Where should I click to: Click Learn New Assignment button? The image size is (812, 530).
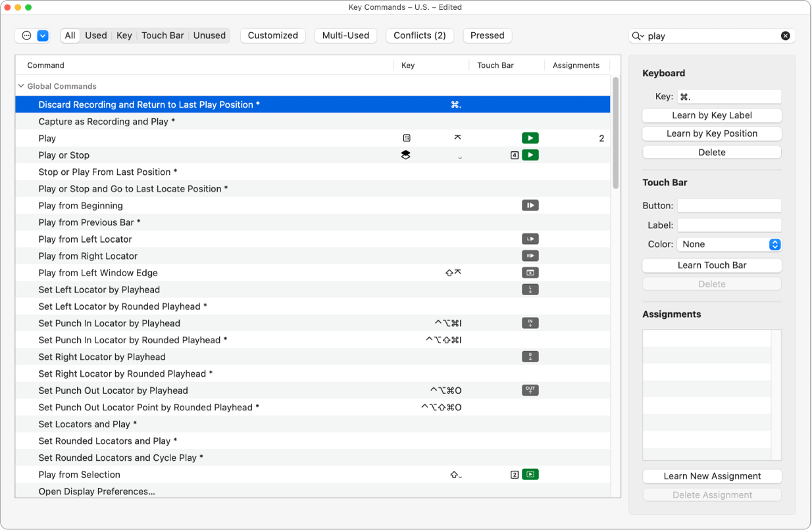[712, 476]
